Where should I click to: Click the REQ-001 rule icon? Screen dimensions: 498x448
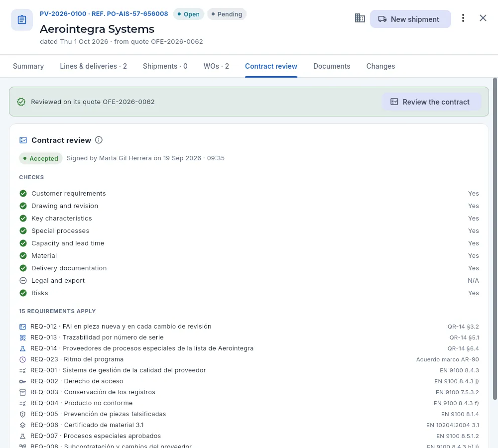point(22,370)
